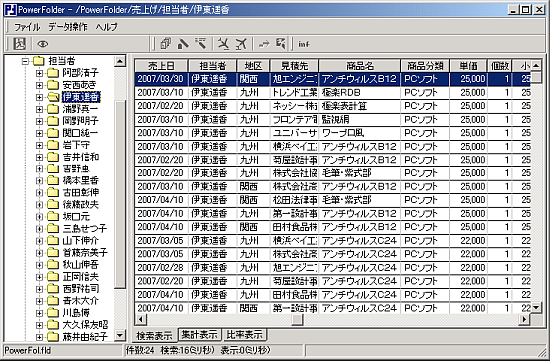Expand the 阿部活子 tree node

coord(39,73)
